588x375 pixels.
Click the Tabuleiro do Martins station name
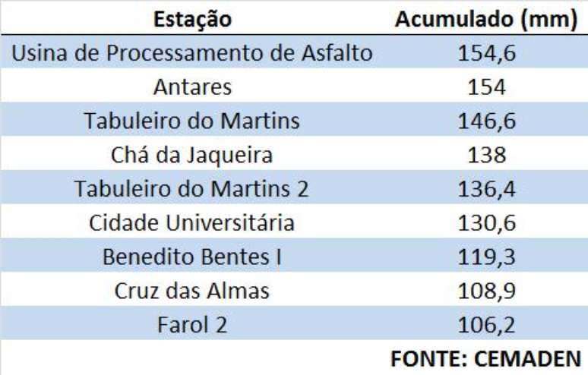192,121
